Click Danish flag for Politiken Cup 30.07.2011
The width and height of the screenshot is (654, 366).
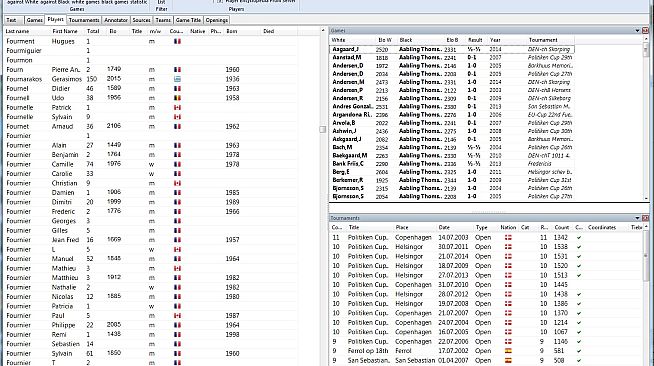click(x=508, y=247)
